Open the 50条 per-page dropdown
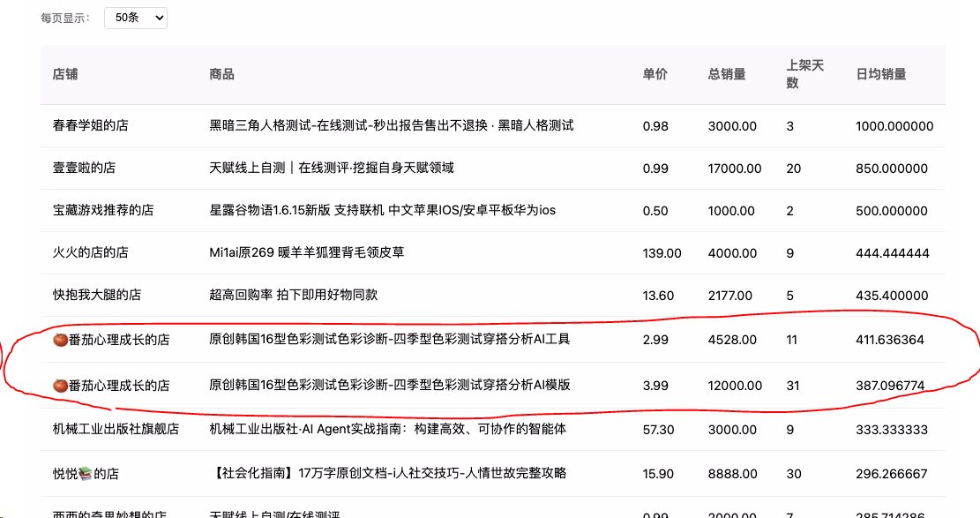The image size is (980, 518). click(136, 18)
